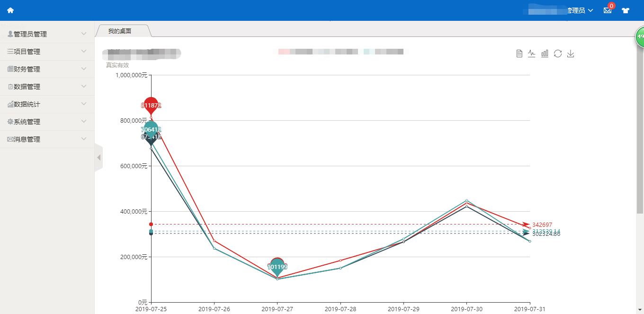Select the 我的桌面 tab
644x314 pixels.
point(120,31)
